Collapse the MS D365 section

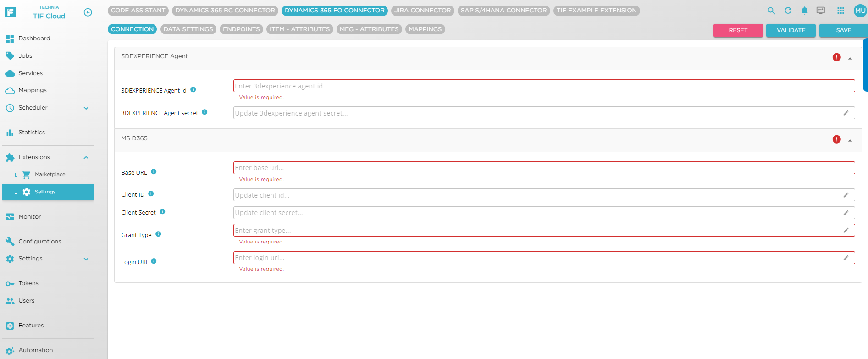point(850,140)
